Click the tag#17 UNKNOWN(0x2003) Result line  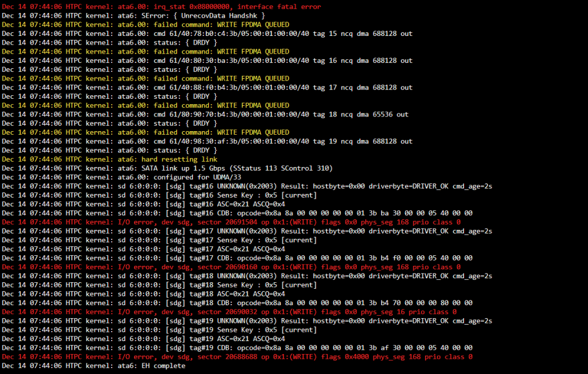tap(247, 231)
